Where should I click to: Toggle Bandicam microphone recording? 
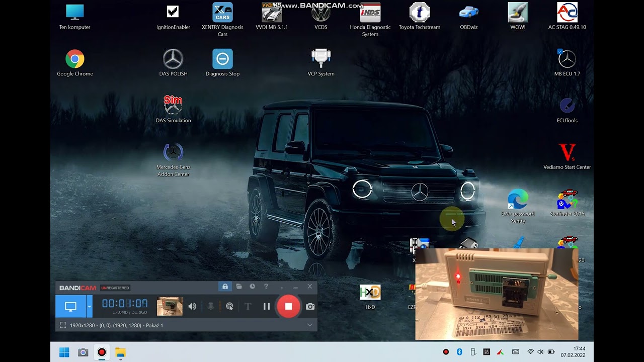[211, 306]
